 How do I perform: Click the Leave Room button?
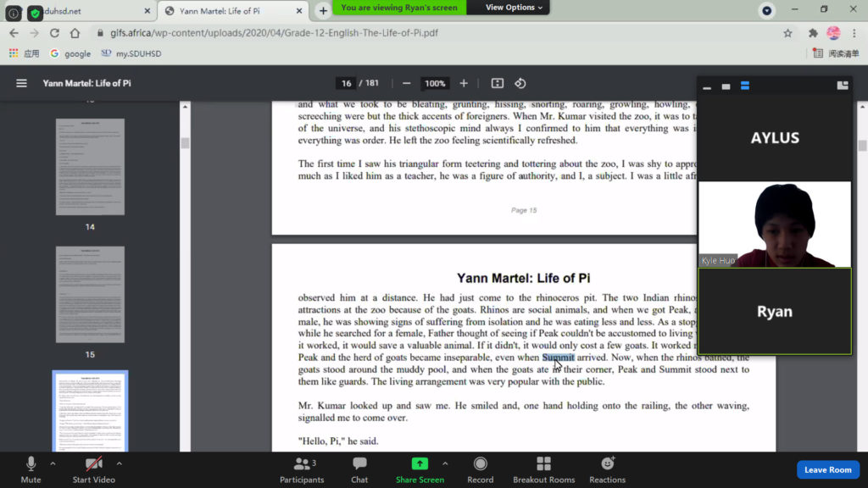click(x=827, y=469)
